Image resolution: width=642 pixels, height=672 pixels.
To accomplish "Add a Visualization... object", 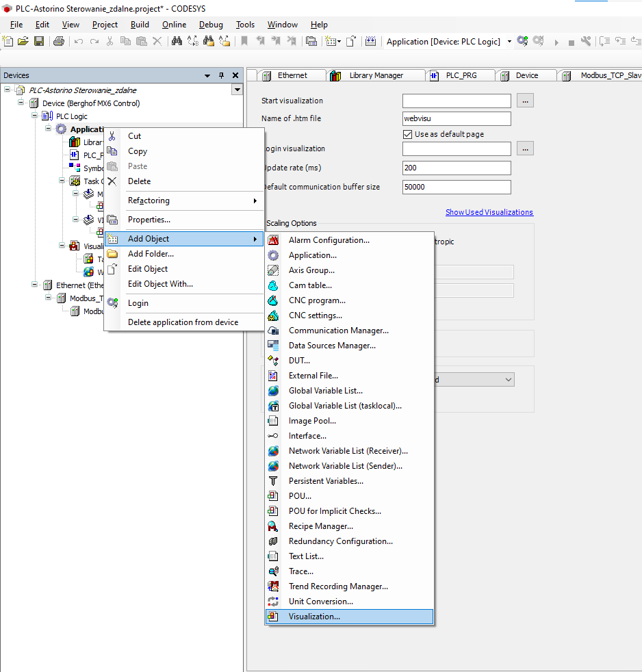I will (x=349, y=617).
